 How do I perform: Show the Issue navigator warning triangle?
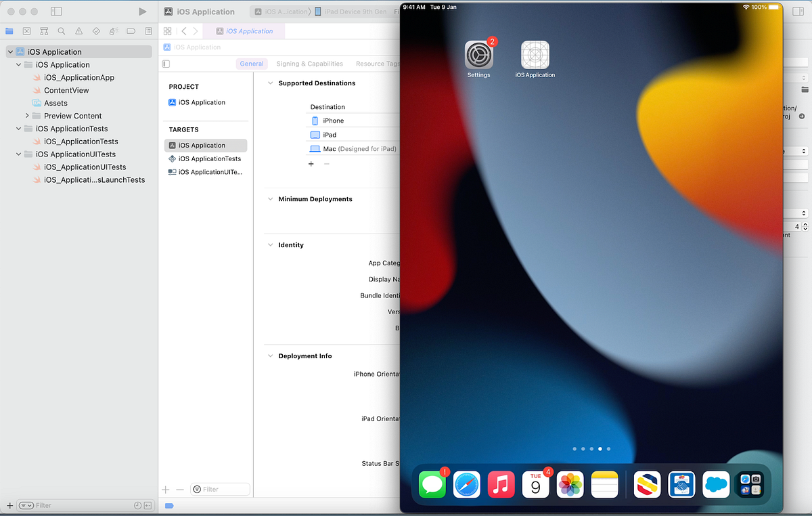pyautogui.click(x=78, y=31)
